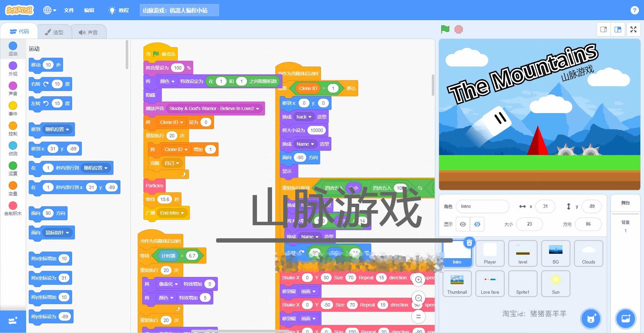The width and height of the screenshot is (644, 333).
Task: Click the choose a sprite cat button
Action: point(591,319)
